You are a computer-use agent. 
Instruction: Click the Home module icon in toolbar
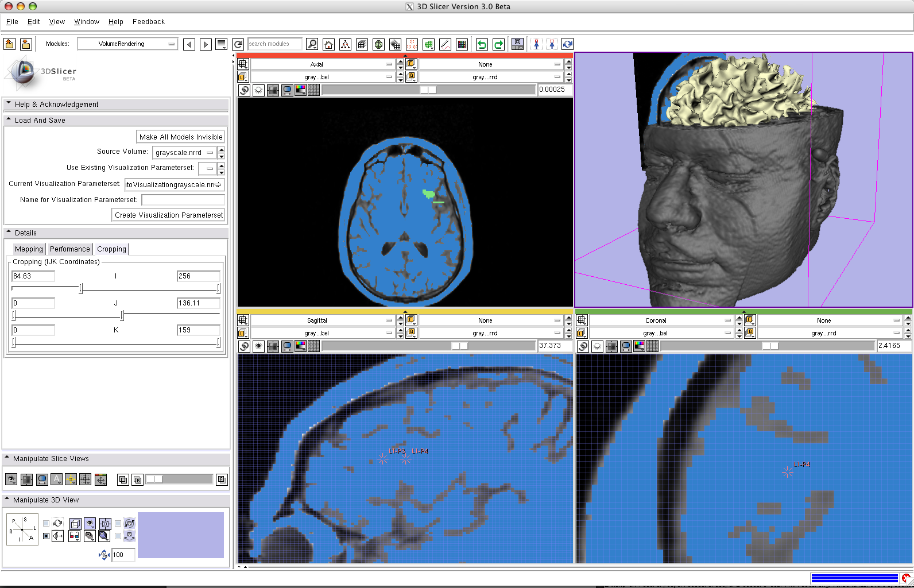329,44
